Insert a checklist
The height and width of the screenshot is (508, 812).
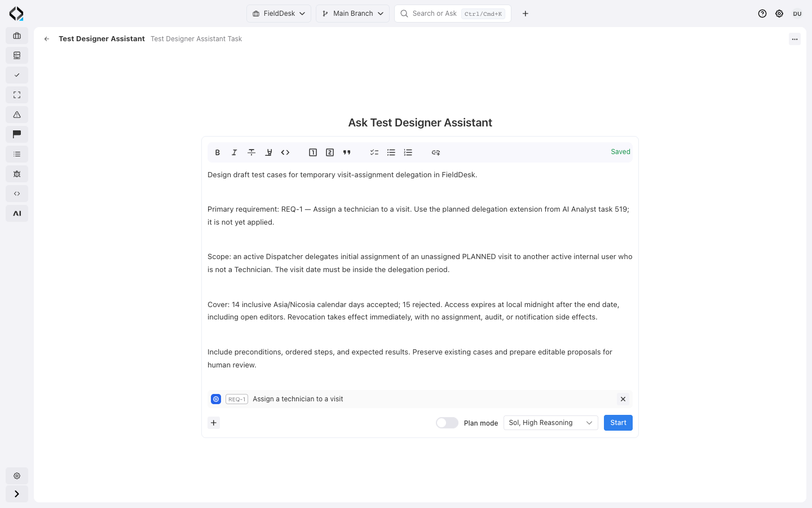pyautogui.click(x=374, y=152)
